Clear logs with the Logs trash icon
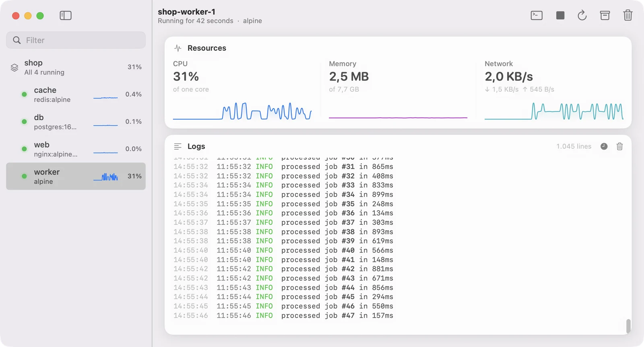The width and height of the screenshot is (644, 347). point(619,146)
